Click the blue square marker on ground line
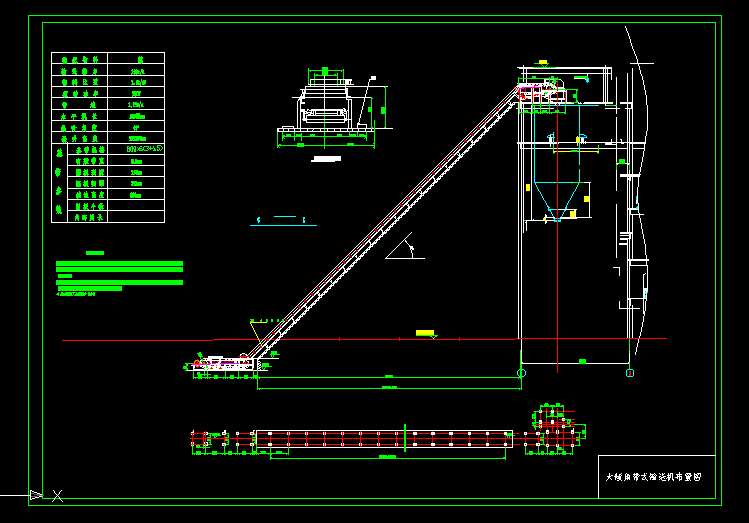This screenshot has height=523, width=749. click(630, 373)
